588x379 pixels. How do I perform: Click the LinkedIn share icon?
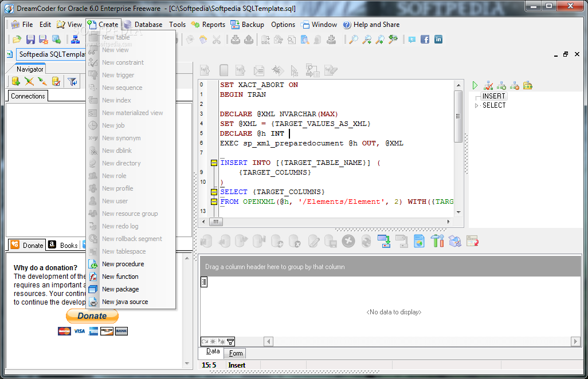(x=438, y=40)
